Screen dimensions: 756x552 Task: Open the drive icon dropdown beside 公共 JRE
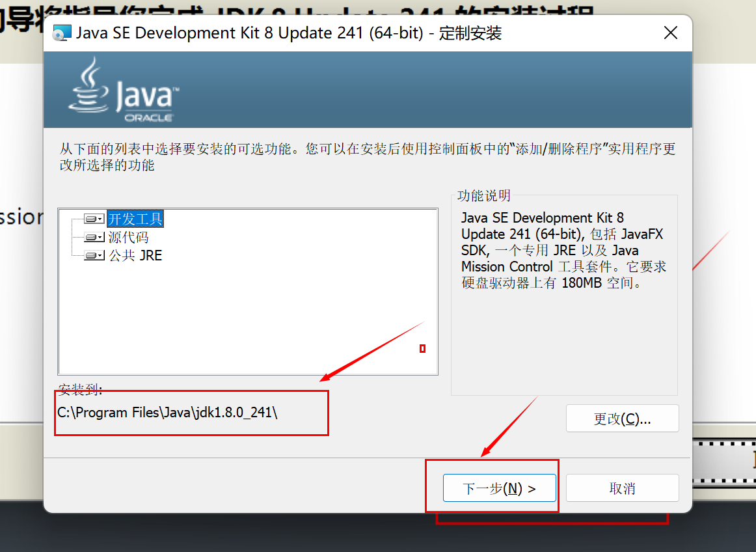click(94, 256)
